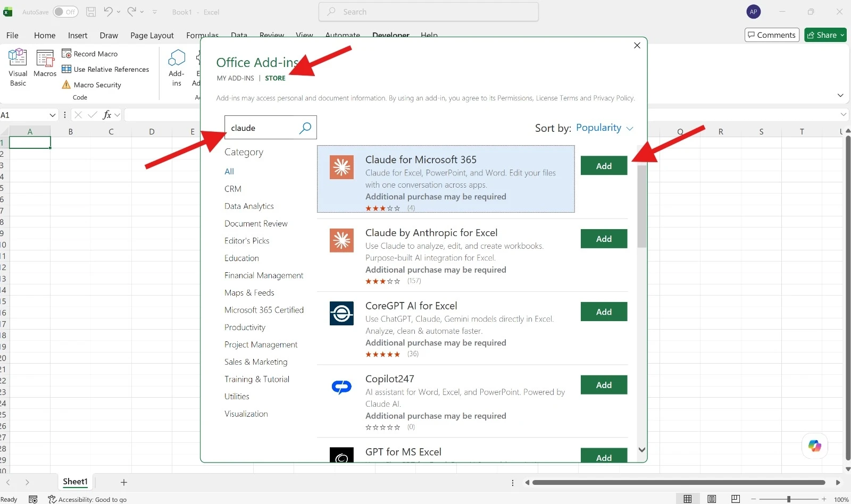Check Accessibility status in status bar
The image size is (851, 504).
[x=87, y=499]
